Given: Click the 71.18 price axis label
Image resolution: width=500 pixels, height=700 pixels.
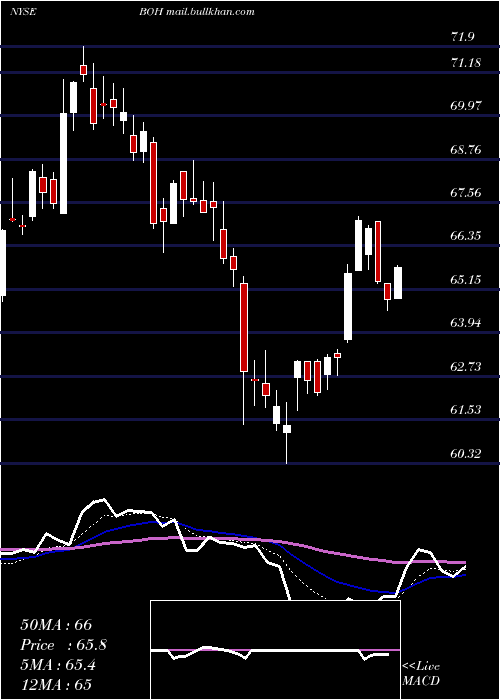Looking at the screenshot, I should click(466, 62).
